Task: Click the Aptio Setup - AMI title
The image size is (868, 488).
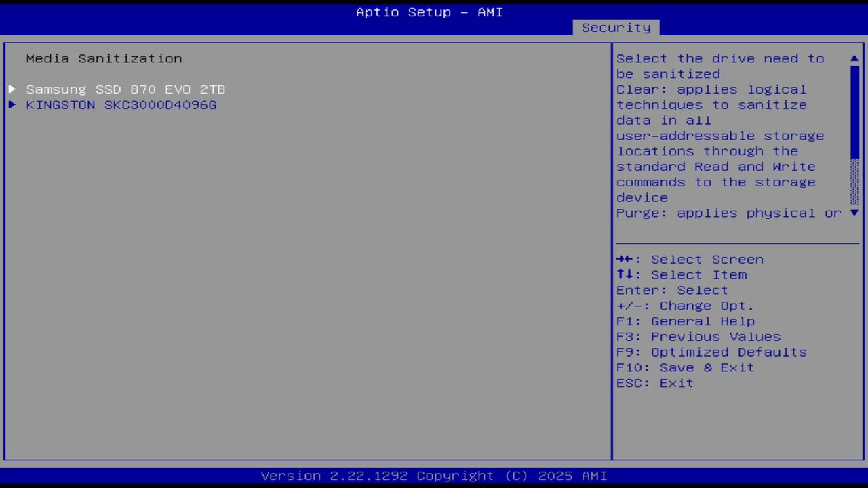Action: 430,12
